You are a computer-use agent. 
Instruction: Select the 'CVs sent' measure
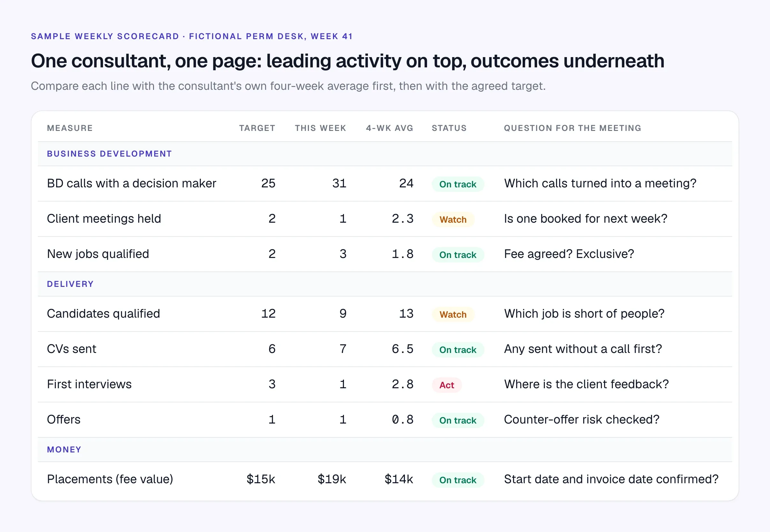point(72,349)
